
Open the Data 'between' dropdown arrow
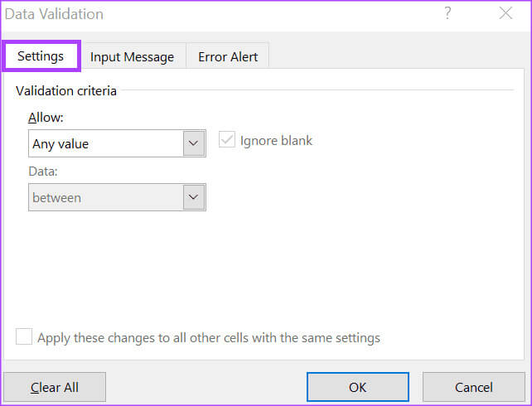click(x=194, y=197)
